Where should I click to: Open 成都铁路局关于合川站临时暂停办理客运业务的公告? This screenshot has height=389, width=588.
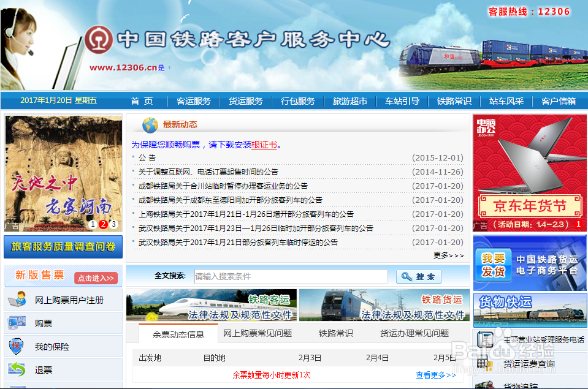click(x=223, y=186)
